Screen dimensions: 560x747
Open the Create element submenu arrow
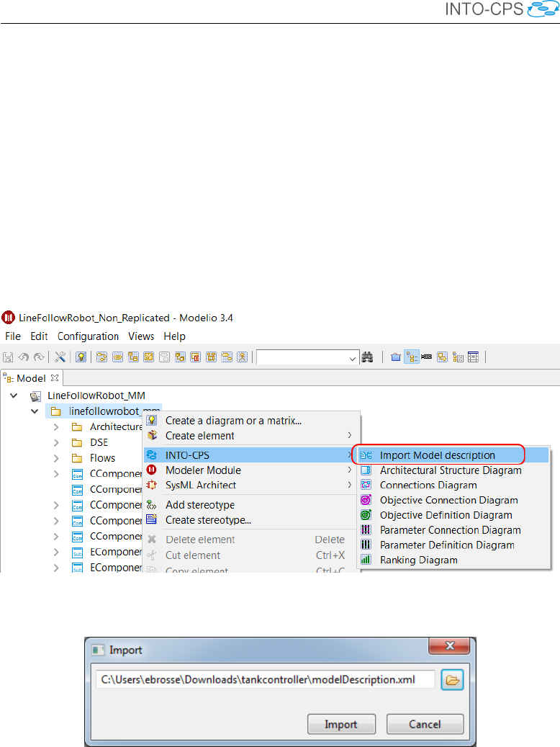350,435
